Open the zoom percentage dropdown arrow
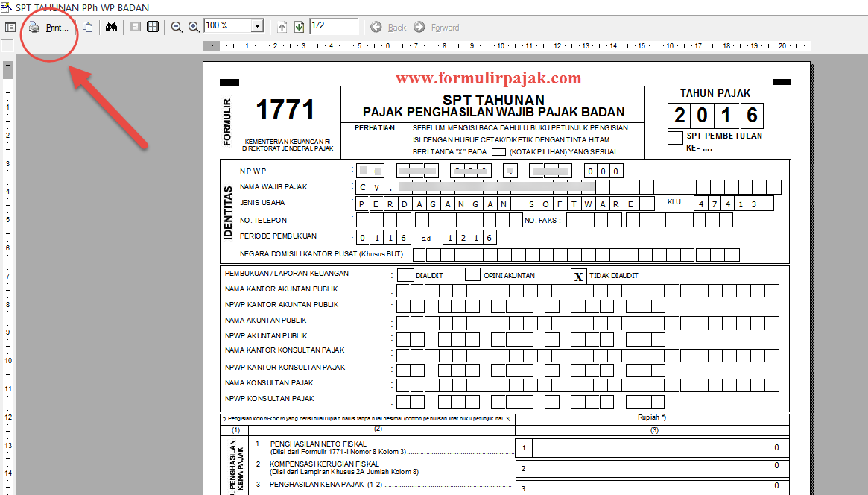Image resolution: width=868 pixels, height=495 pixels. click(257, 26)
